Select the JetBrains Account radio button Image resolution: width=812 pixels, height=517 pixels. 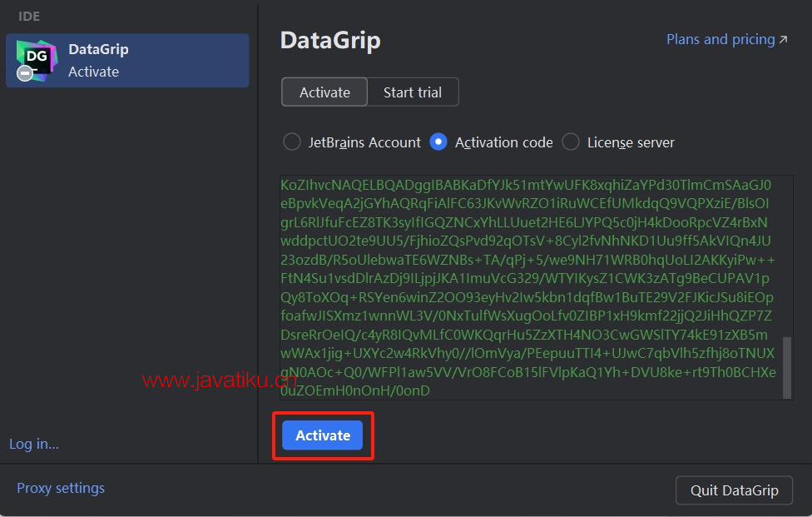291,142
